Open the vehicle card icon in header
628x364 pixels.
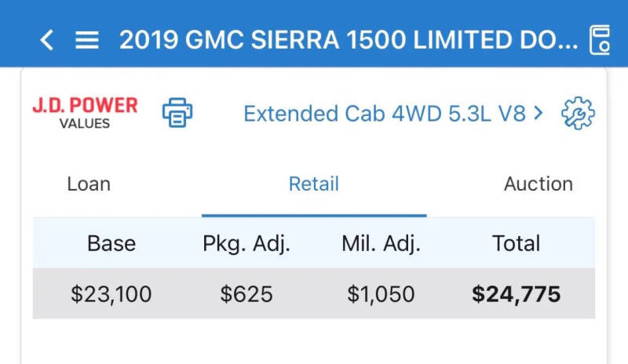pyautogui.click(x=600, y=40)
